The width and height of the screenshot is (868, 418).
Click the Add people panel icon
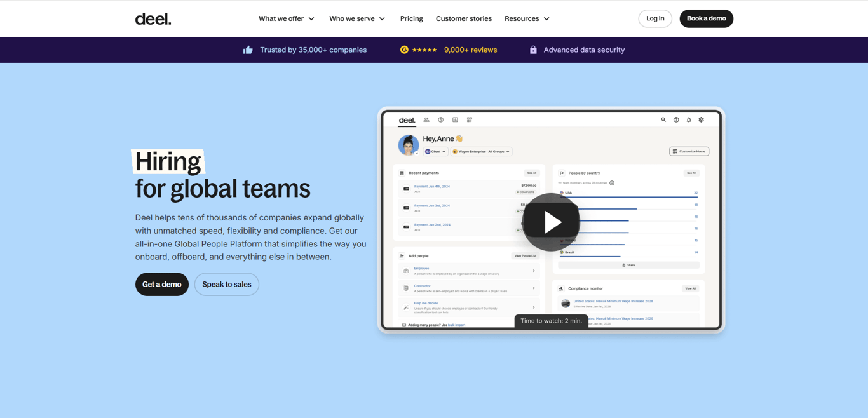click(x=402, y=256)
